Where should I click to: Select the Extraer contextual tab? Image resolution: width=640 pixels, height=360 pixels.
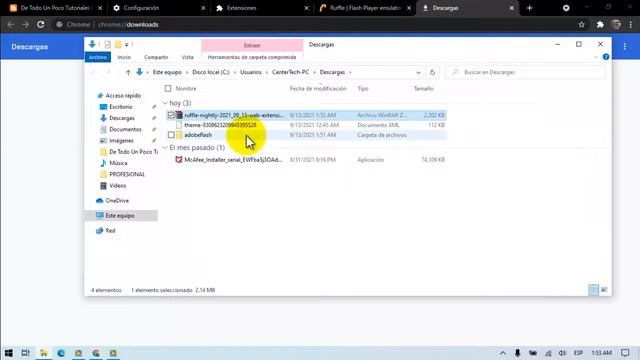252,45
